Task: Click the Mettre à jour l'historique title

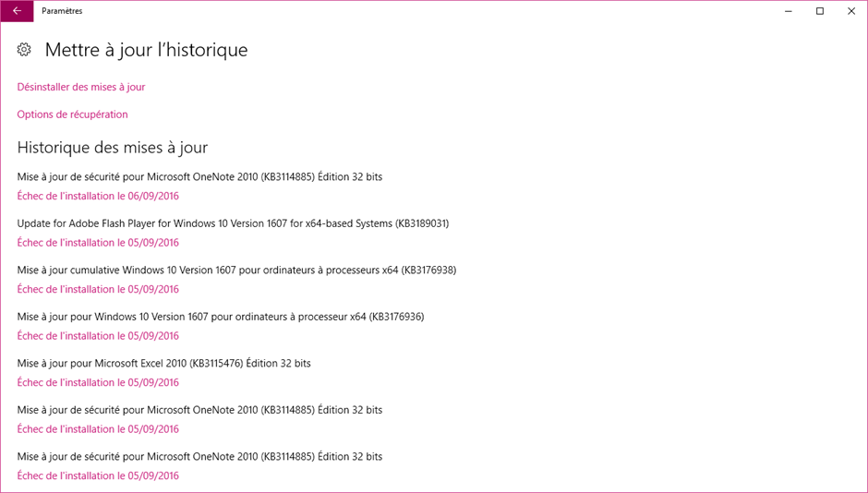Action: click(x=146, y=50)
